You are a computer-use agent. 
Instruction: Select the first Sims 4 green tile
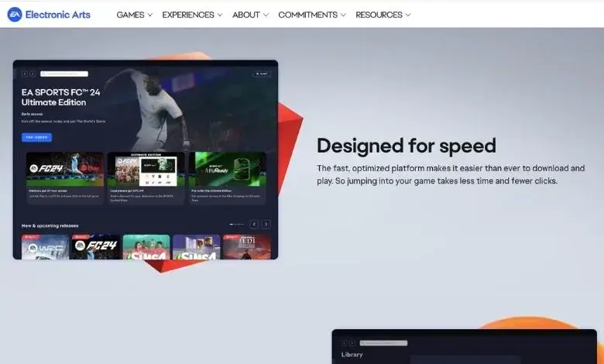(x=146, y=247)
